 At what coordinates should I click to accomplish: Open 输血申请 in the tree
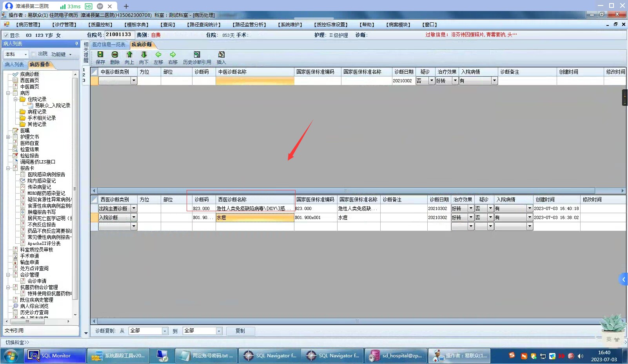click(x=29, y=262)
